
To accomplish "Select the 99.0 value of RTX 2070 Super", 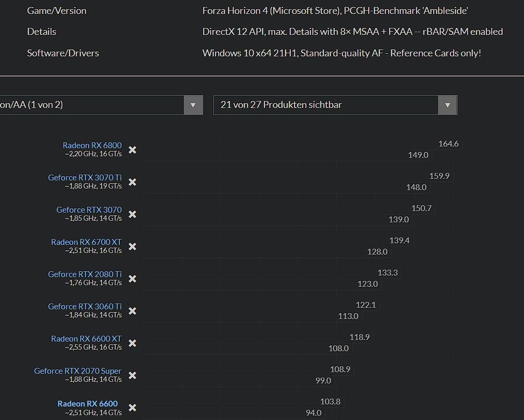I will [x=323, y=381].
